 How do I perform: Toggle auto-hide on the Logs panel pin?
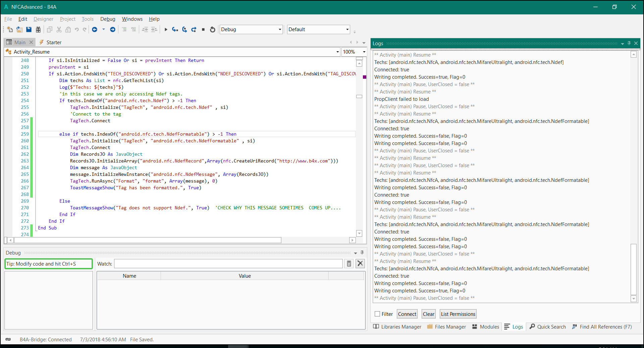(x=628, y=43)
